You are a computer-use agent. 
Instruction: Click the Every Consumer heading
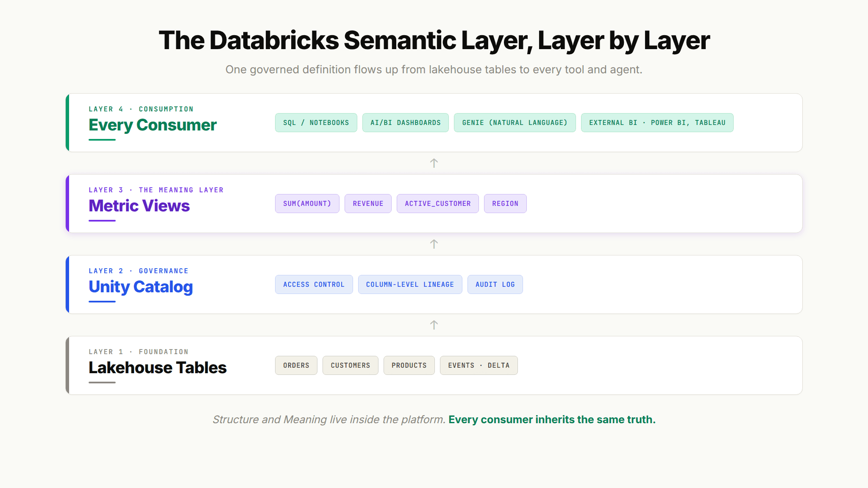tap(153, 125)
